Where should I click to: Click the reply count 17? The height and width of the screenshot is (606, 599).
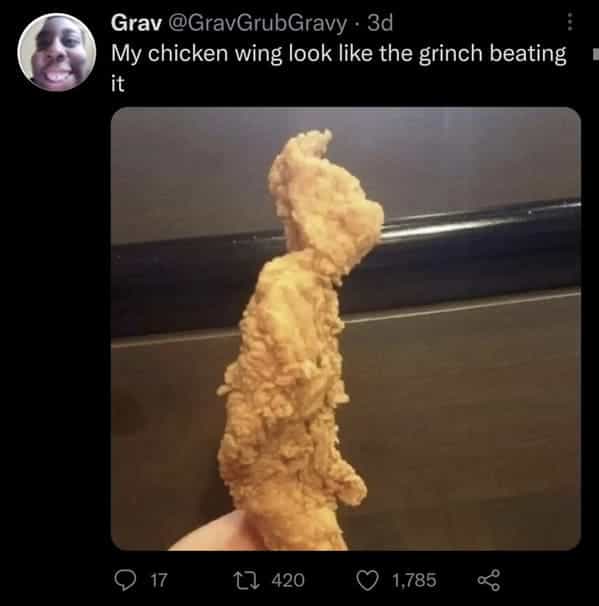click(159, 580)
